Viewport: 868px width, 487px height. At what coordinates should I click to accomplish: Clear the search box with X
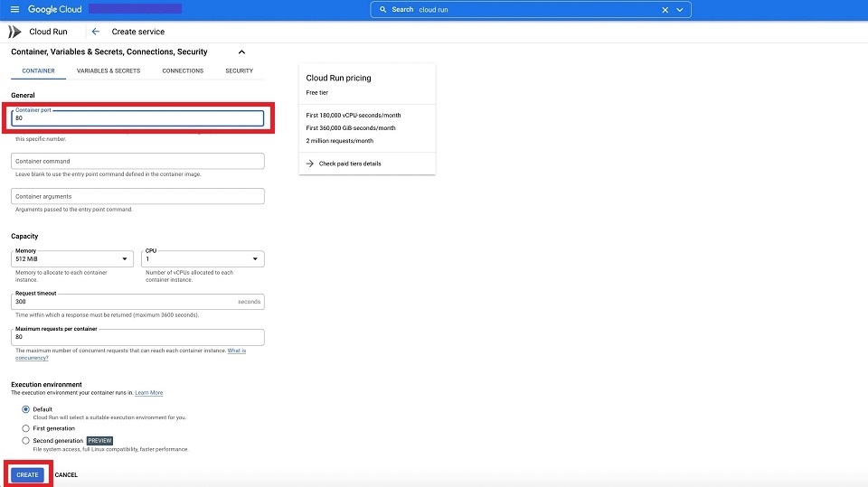(x=665, y=10)
